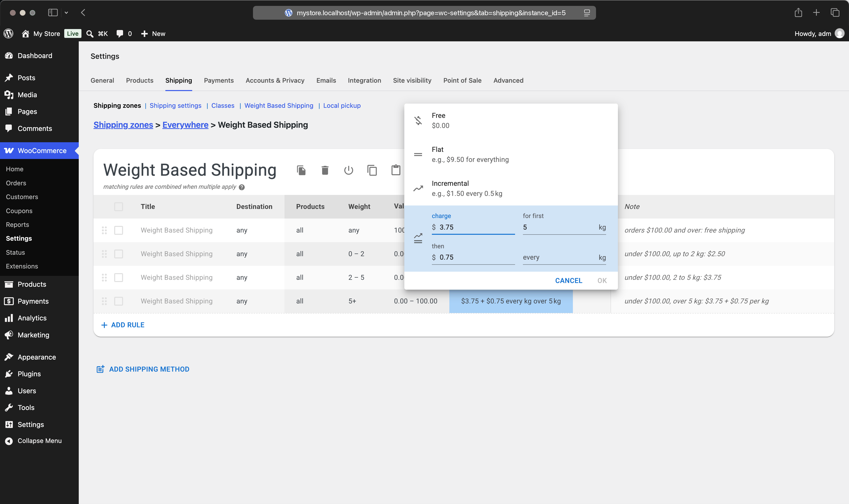Click the copy rules icon
This screenshot has width=849, height=504.
372,170
